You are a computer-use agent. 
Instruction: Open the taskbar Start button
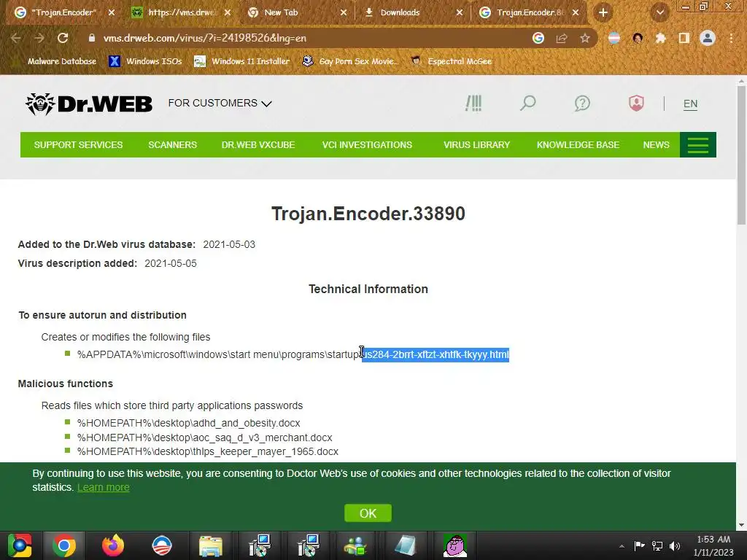(x=20, y=545)
